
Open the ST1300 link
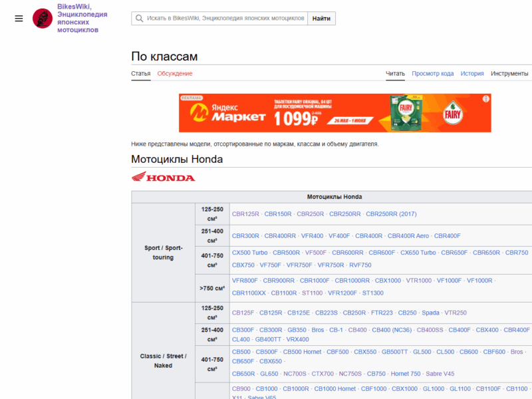coord(373,293)
